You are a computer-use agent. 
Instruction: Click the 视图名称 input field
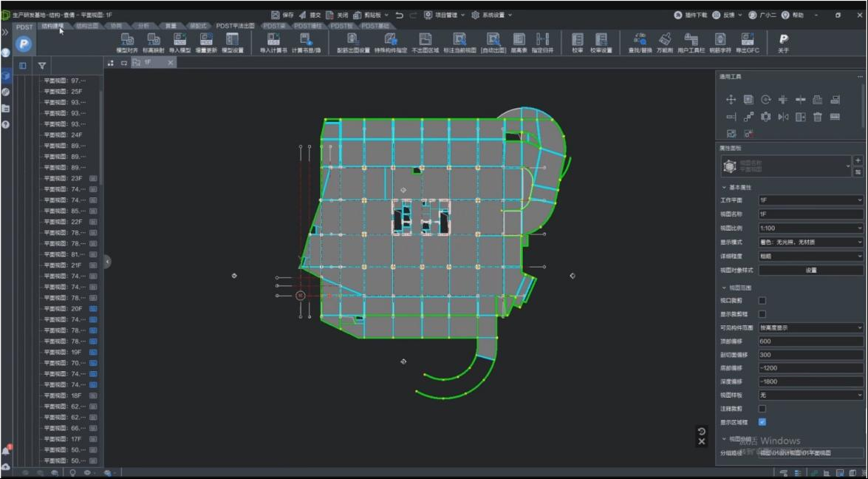(x=811, y=214)
